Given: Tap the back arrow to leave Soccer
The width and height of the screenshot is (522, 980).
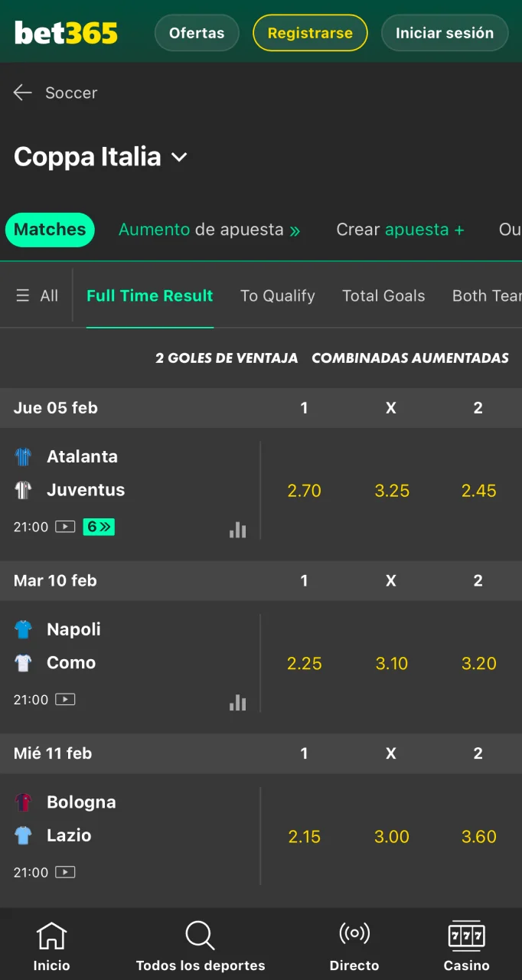Looking at the screenshot, I should [x=22, y=92].
